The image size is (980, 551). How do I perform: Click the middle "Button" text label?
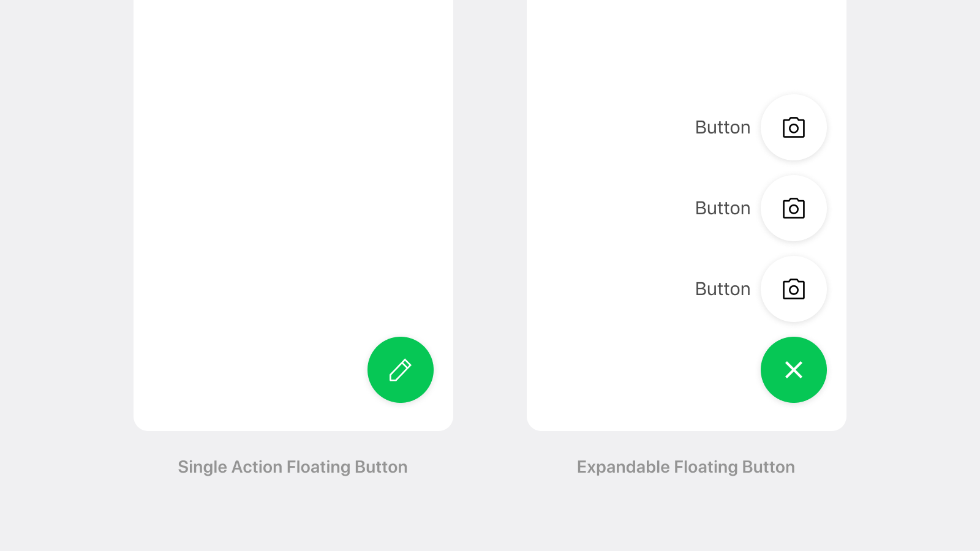(x=723, y=208)
